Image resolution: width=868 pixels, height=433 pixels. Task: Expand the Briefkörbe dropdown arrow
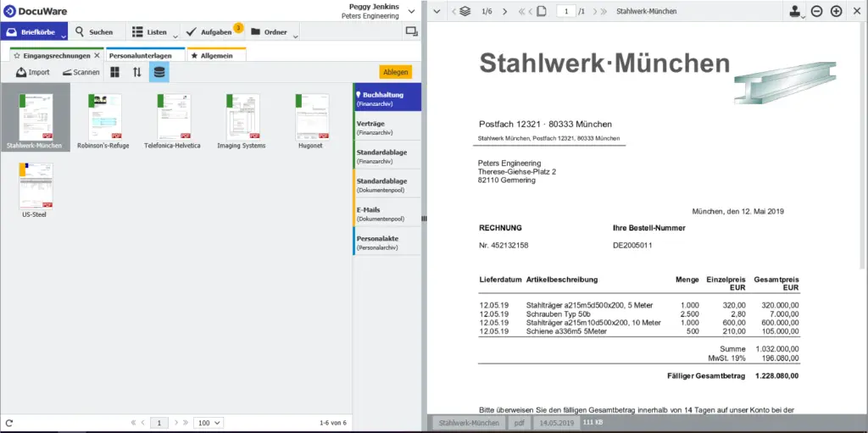point(64,36)
